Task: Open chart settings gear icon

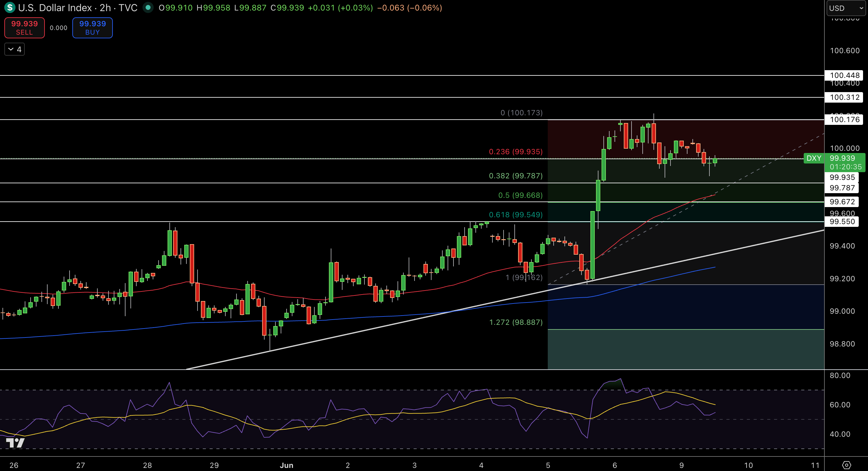Action: point(846,465)
